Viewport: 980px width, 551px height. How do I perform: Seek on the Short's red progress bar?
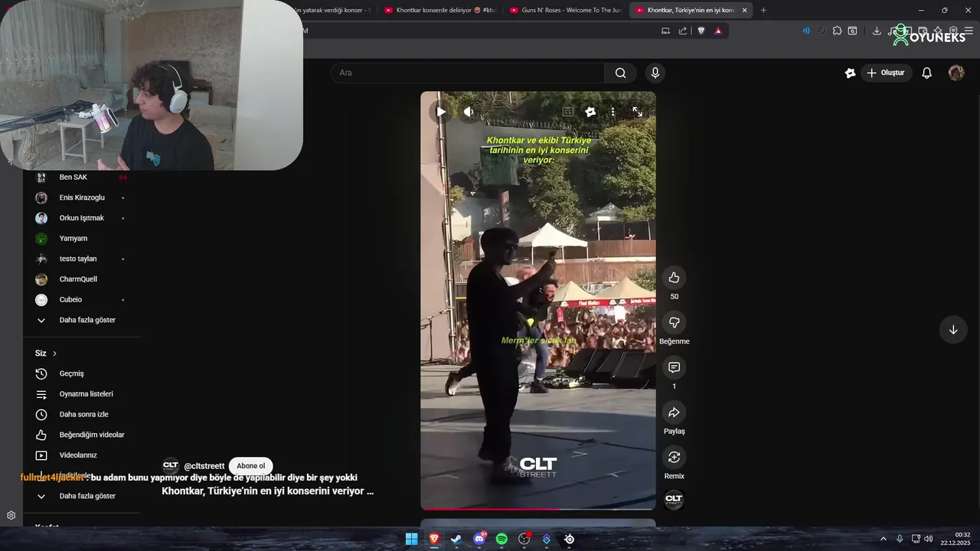tap(537, 509)
